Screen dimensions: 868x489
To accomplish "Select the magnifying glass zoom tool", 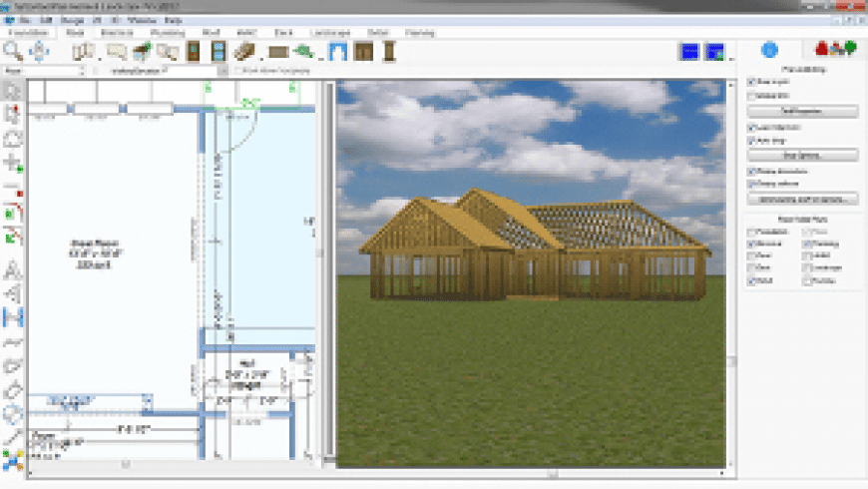I will pyautogui.click(x=14, y=51).
